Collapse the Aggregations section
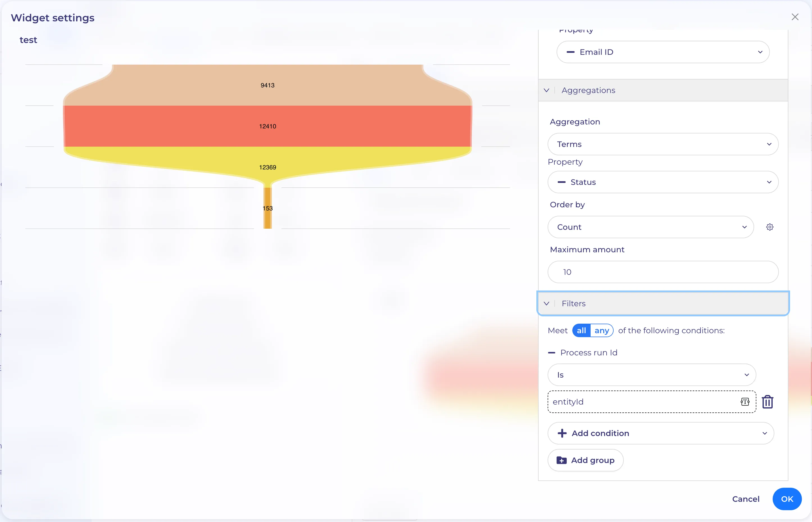 point(663,90)
